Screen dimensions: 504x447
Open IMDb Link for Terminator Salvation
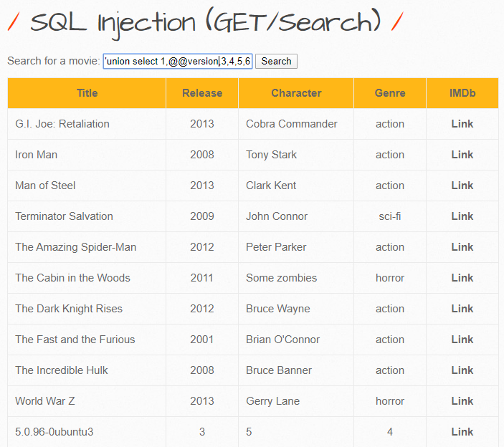[x=462, y=216]
